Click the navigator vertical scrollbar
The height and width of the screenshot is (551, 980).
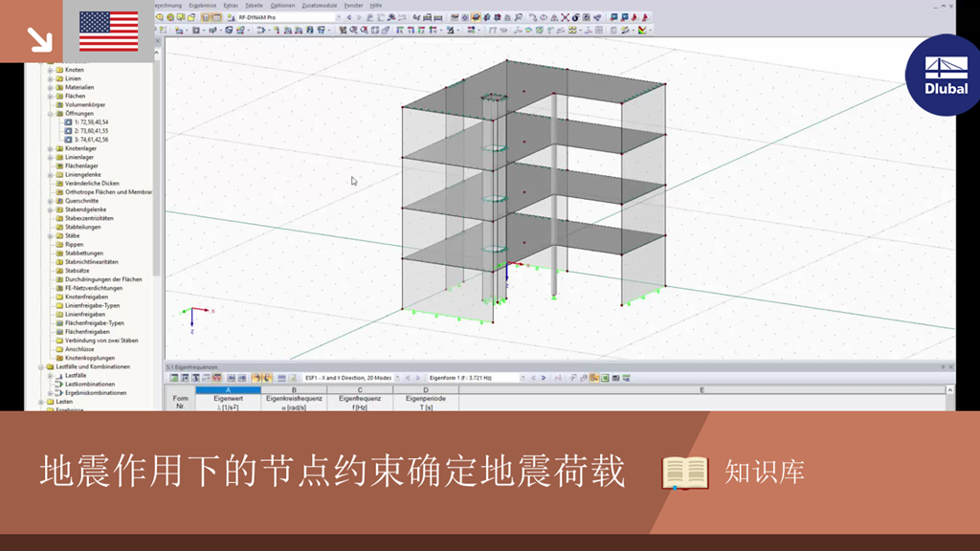157,168
